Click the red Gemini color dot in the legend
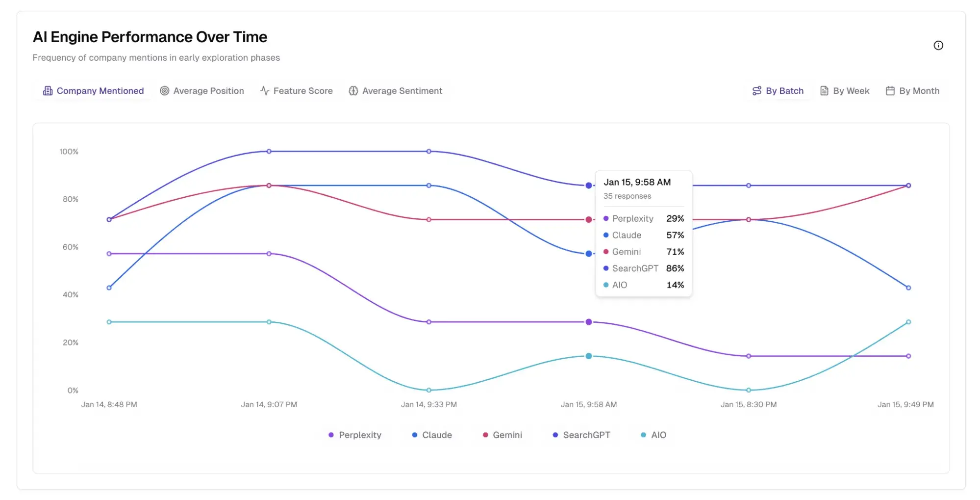The width and height of the screenshot is (980, 500). pyautogui.click(x=485, y=435)
